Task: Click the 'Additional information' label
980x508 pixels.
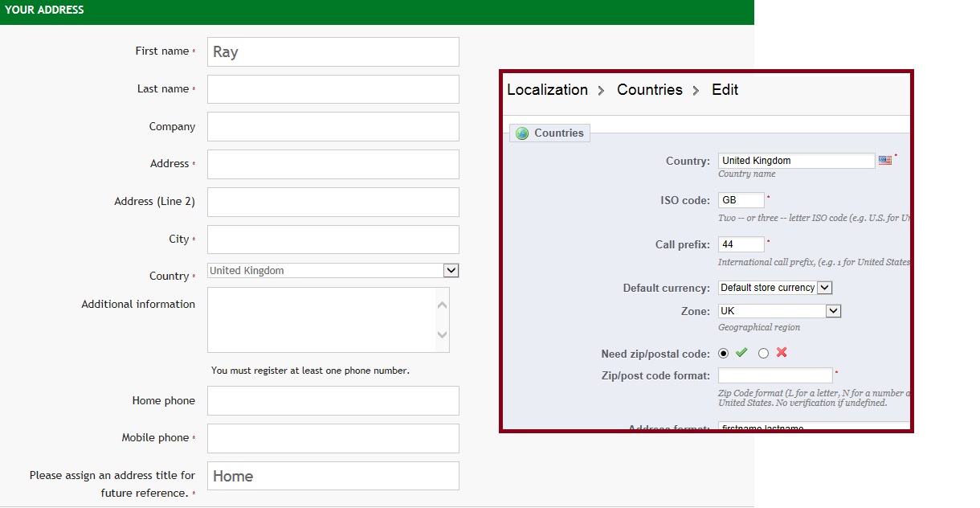Action: 138,304
